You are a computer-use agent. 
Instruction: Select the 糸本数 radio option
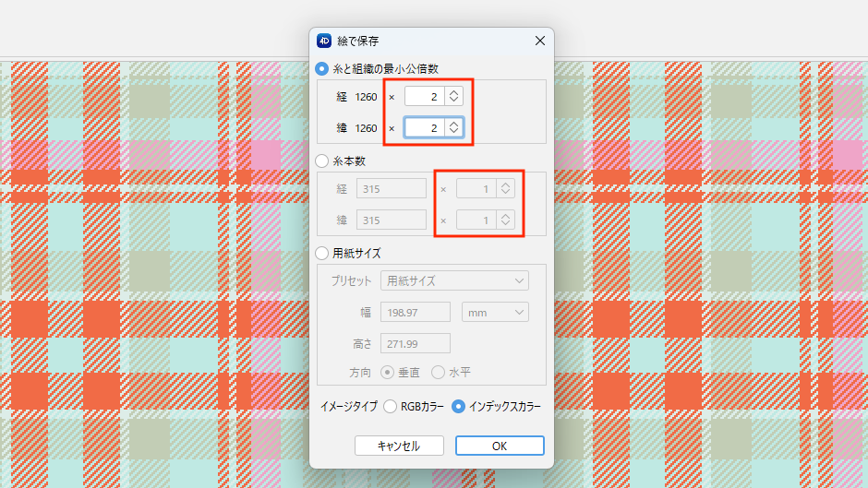click(x=321, y=161)
